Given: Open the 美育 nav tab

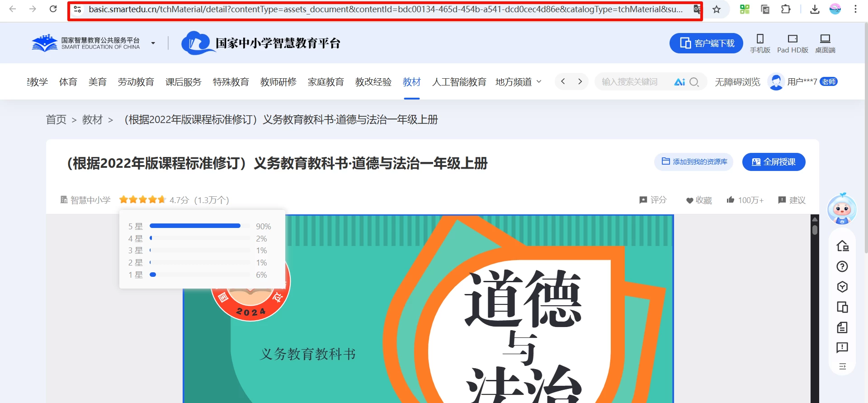Looking at the screenshot, I should pos(98,82).
